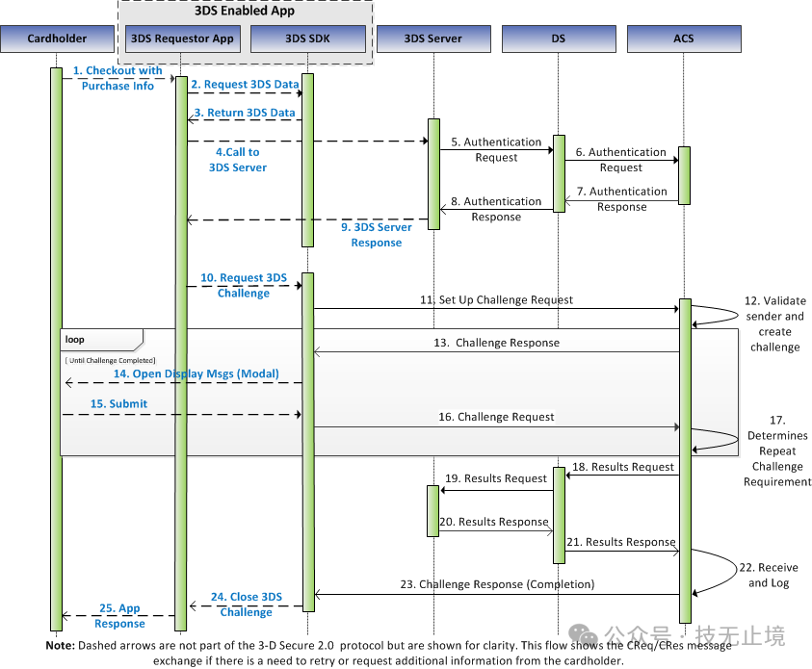Viewport: 812px width, 669px height.
Task: Select the "12. Validate sender and create challenge" text
Action: coord(775,323)
